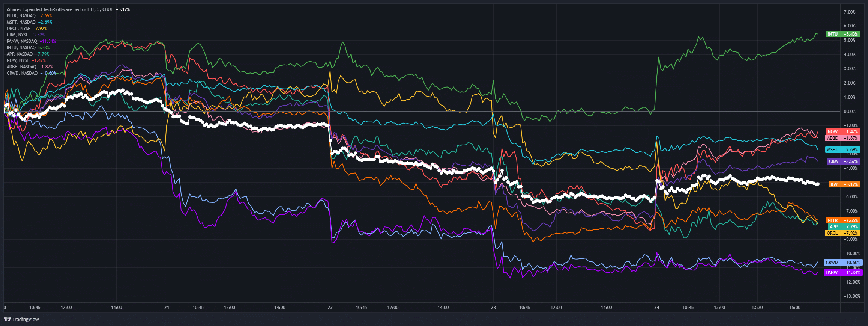This screenshot has width=868, height=326.
Task: Click the date 22 marker on time axis
Action: 330,308
